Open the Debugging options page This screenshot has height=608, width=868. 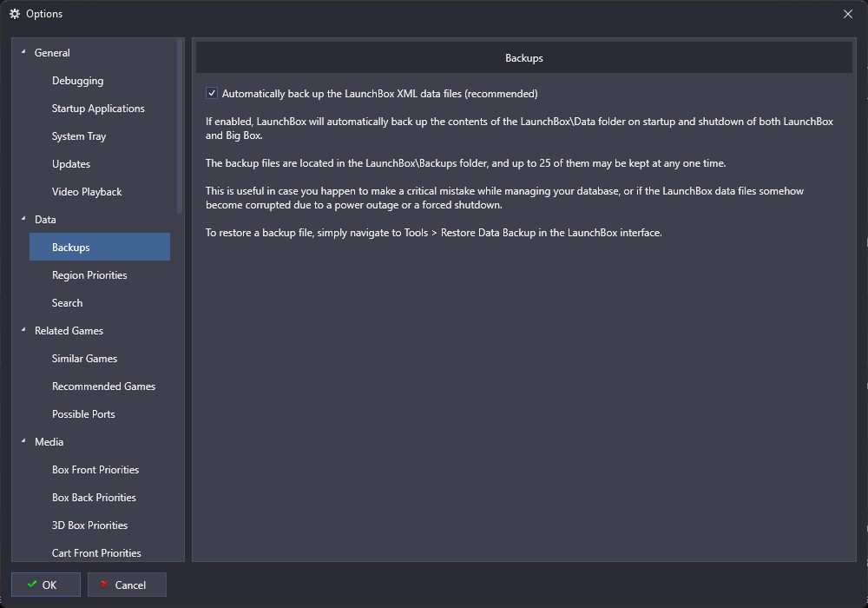(77, 81)
